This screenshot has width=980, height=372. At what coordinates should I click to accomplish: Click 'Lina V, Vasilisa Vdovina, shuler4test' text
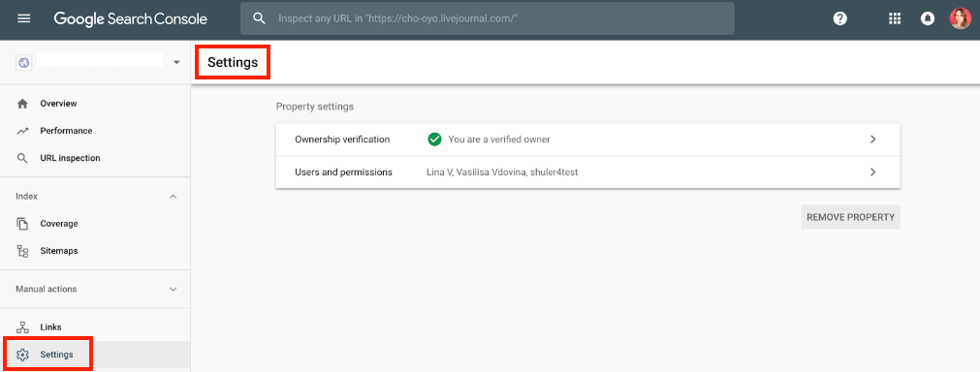502,172
